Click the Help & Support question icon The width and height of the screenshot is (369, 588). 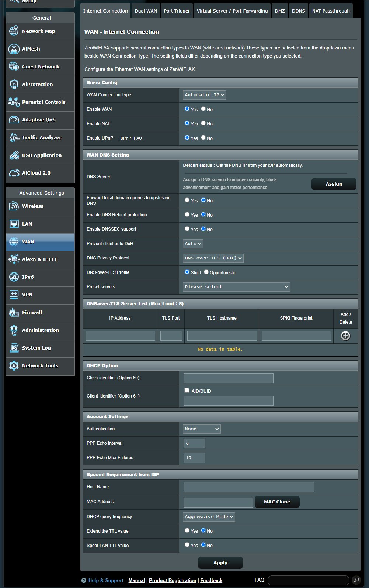(x=84, y=581)
